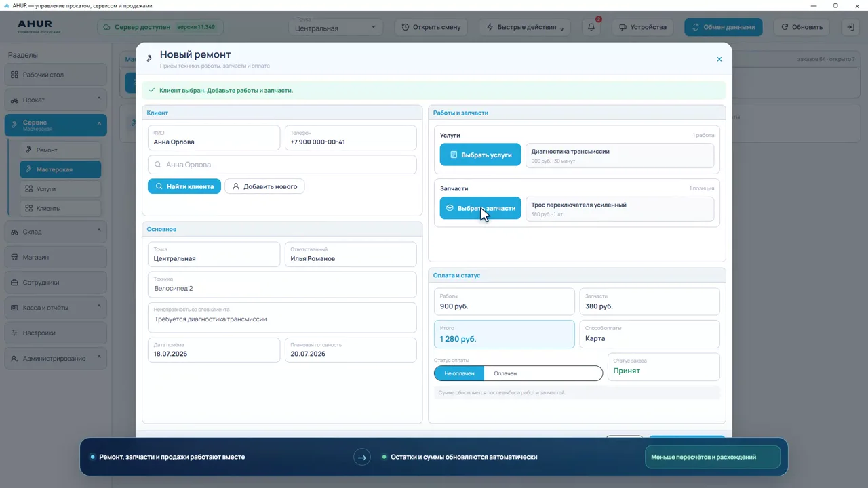The width and height of the screenshot is (868, 488).
Task: Click search icon in Анна Орлова field
Action: point(157,165)
